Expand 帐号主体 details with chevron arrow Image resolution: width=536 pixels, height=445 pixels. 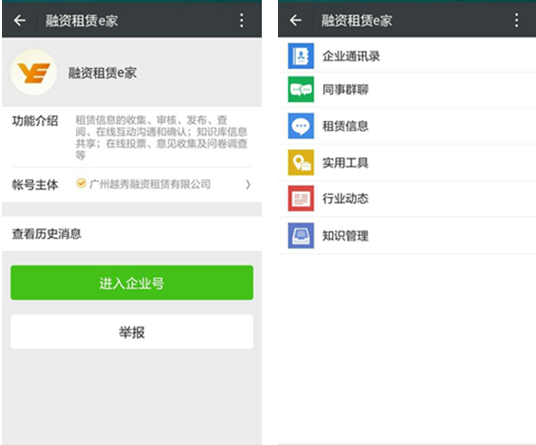[248, 185]
